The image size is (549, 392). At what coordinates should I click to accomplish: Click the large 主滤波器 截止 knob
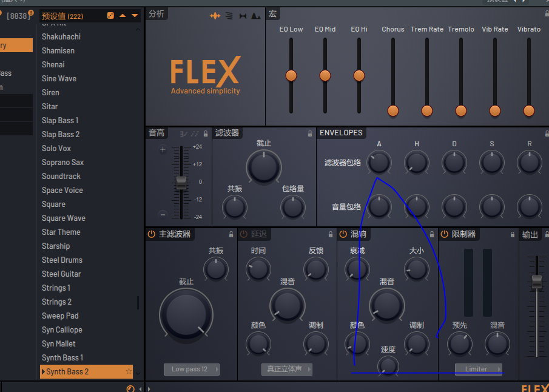point(186,314)
